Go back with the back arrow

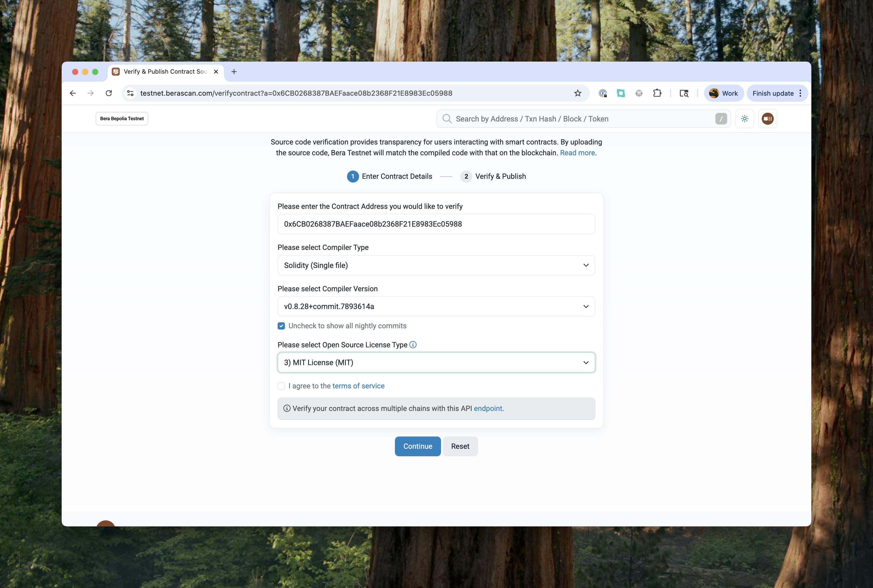point(73,93)
